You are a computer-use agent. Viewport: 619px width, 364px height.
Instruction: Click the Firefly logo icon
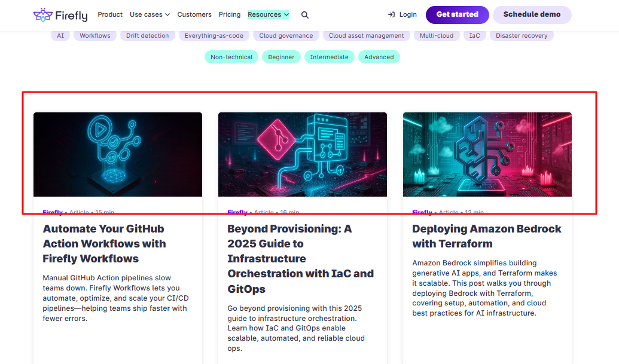44,14
